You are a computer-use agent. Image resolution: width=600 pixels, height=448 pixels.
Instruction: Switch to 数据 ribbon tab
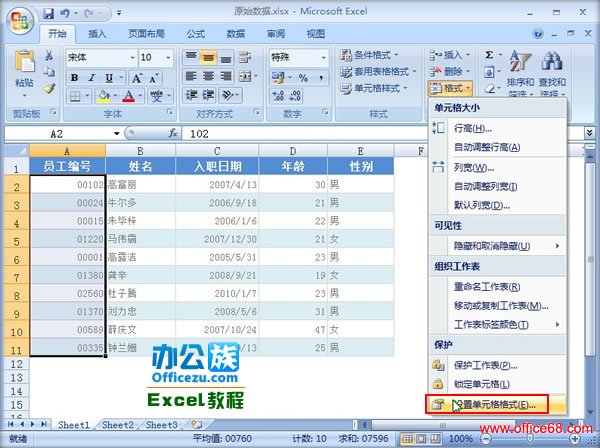(236, 34)
